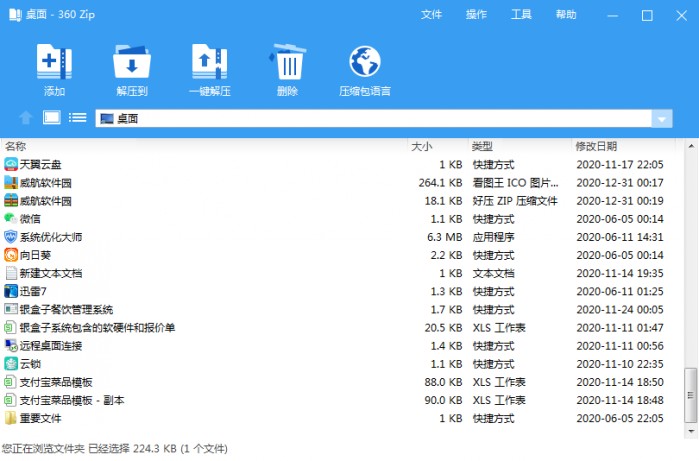This screenshot has height=461, width=699.
Task: Switch to large icon view mode
Action: (52, 118)
